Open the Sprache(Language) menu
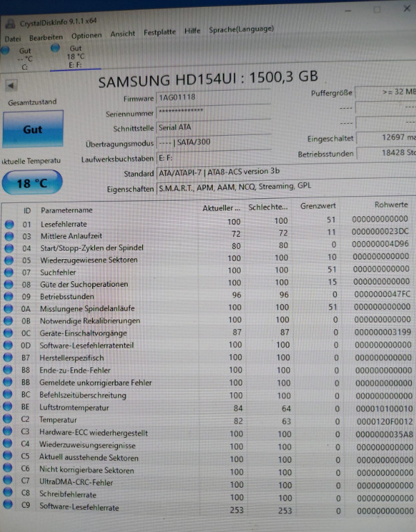This screenshot has width=416, height=532. point(241,30)
